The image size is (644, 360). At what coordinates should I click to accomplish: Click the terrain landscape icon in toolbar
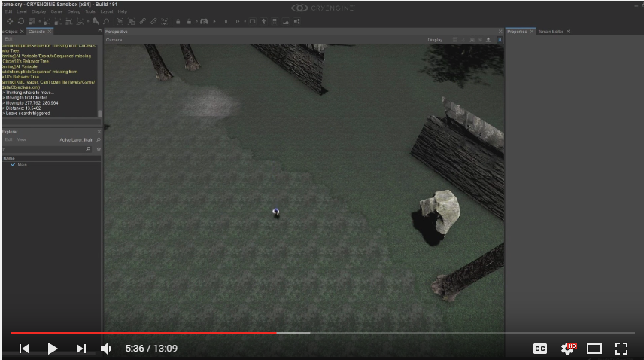285,21
